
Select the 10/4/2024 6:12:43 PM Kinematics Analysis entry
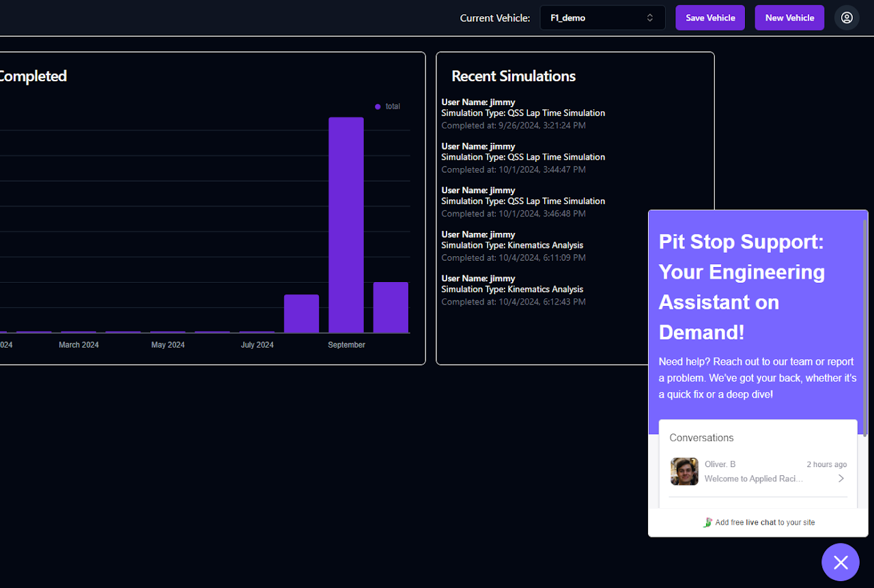(x=513, y=290)
